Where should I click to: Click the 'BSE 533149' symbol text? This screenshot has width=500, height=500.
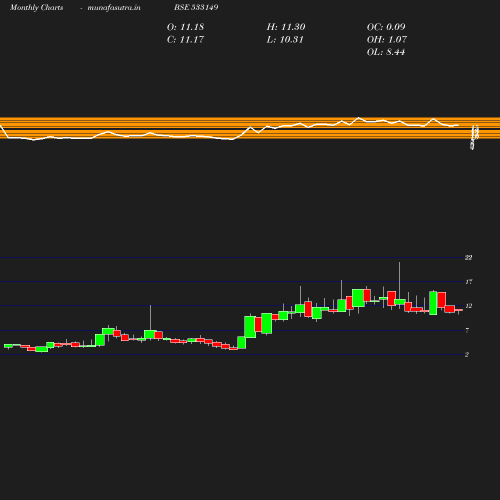tap(196, 7)
